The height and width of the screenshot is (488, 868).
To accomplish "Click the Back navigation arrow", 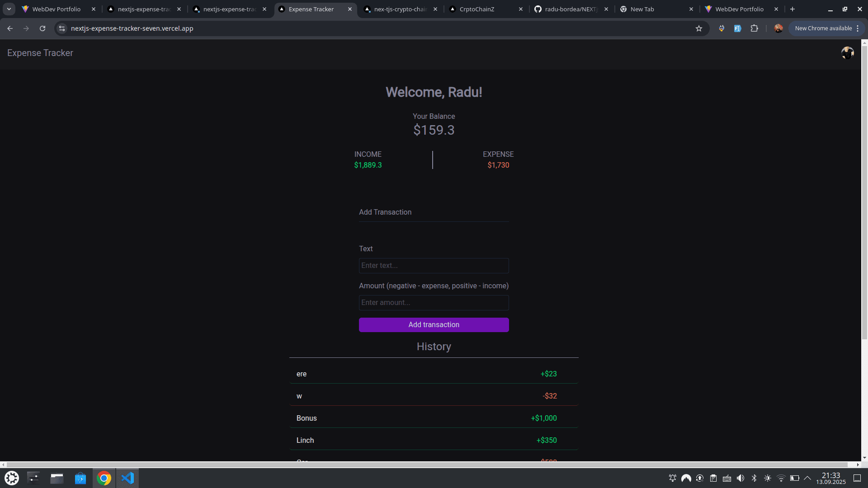I will 10,28.
